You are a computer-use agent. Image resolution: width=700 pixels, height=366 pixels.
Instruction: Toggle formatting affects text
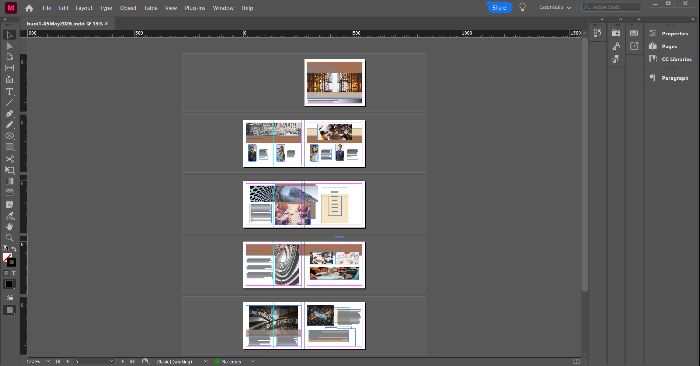click(x=14, y=273)
